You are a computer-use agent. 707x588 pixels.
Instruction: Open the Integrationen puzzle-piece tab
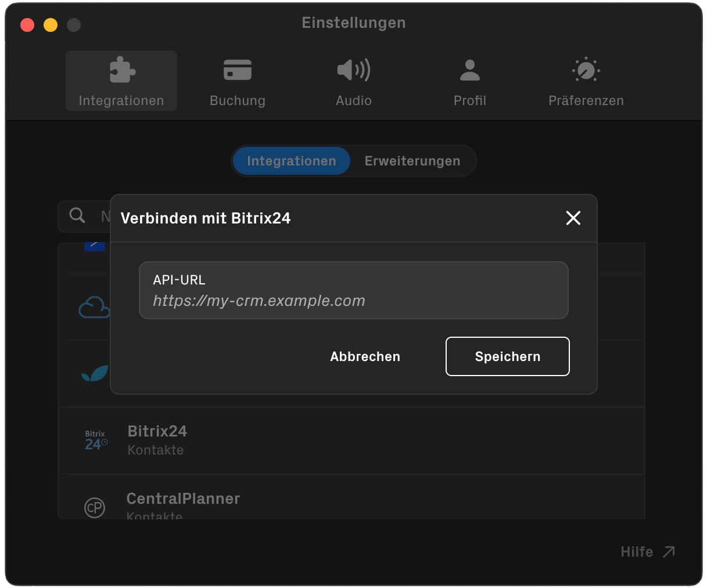pyautogui.click(x=121, y=81)
